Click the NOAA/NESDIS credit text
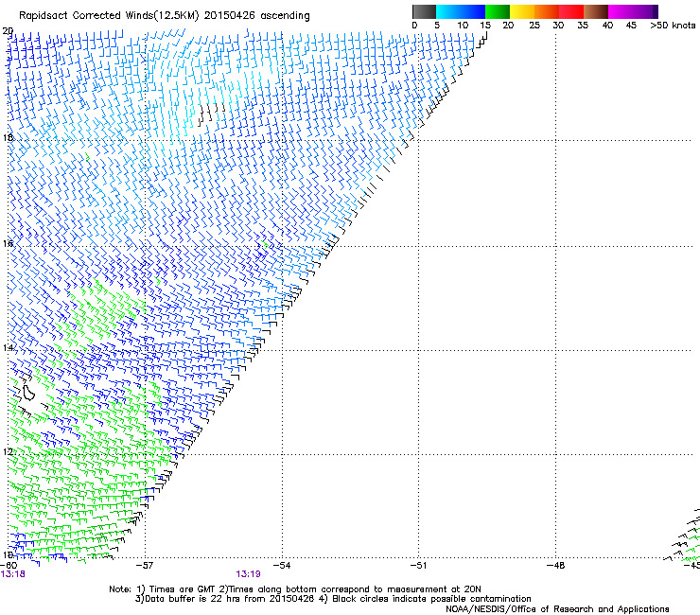The width and height of the screenshot is (700, 615). 557,609
